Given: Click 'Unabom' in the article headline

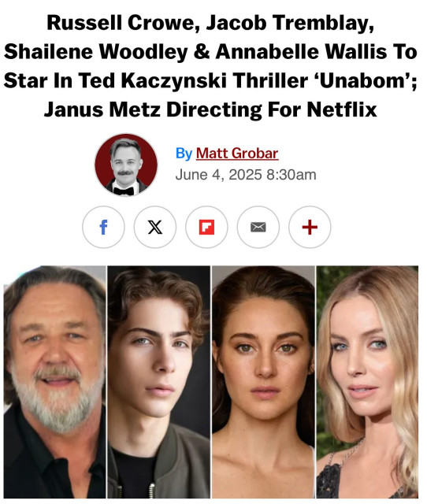Looking at the screenshot, I should 362,80.
